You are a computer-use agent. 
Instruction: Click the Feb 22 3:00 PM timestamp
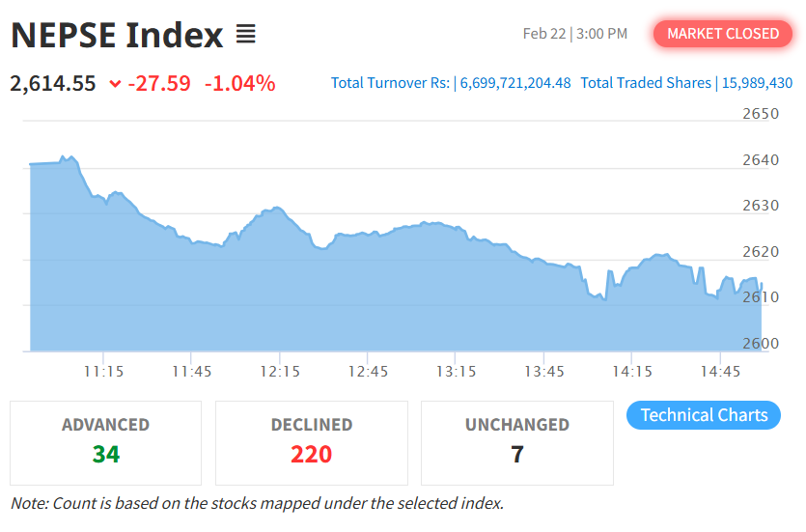(x=575, y=34)
